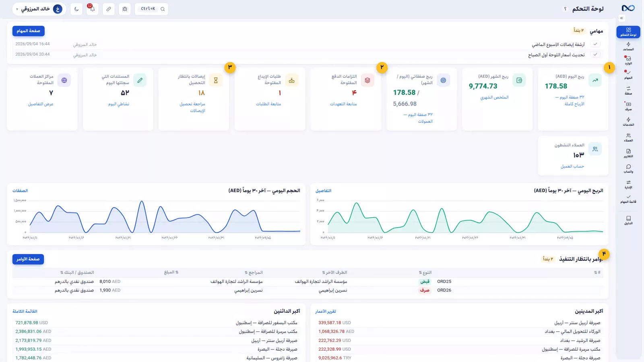Open the الملخص الشهري link
The width and height of the screenshot is (644, 362).
point(494,97)
